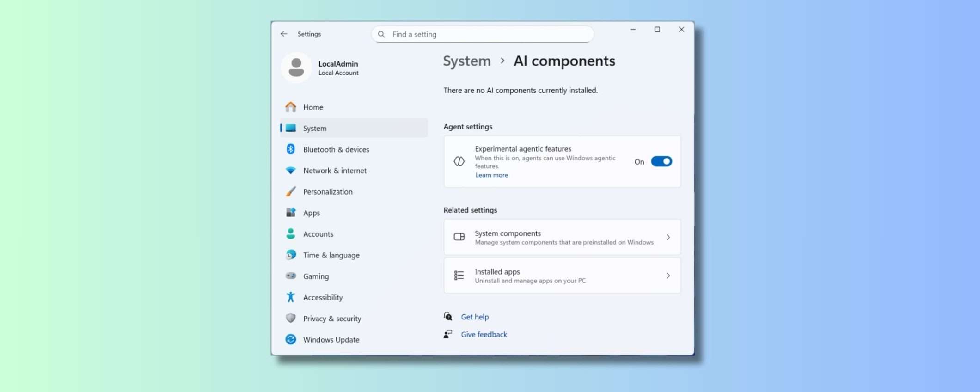Viewport: 980px width, 392px height.
Task: Click the back arrow in Settings
Action: (x=284, y=34)
